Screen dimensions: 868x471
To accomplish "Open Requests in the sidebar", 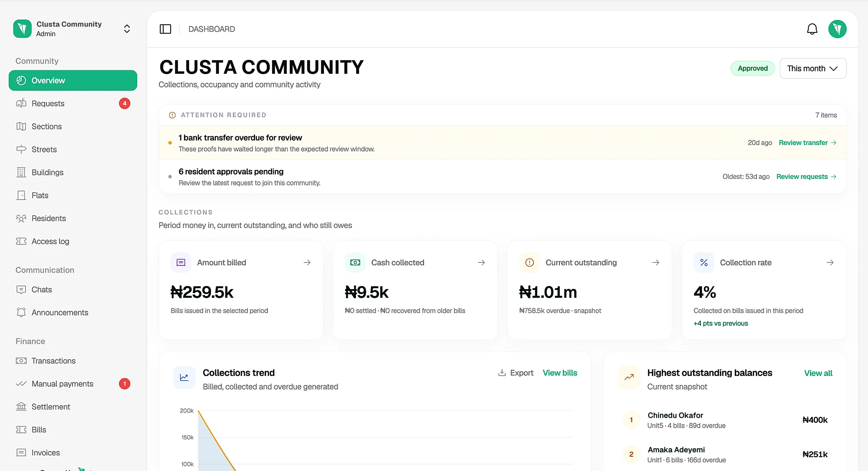I will point(73,104).
